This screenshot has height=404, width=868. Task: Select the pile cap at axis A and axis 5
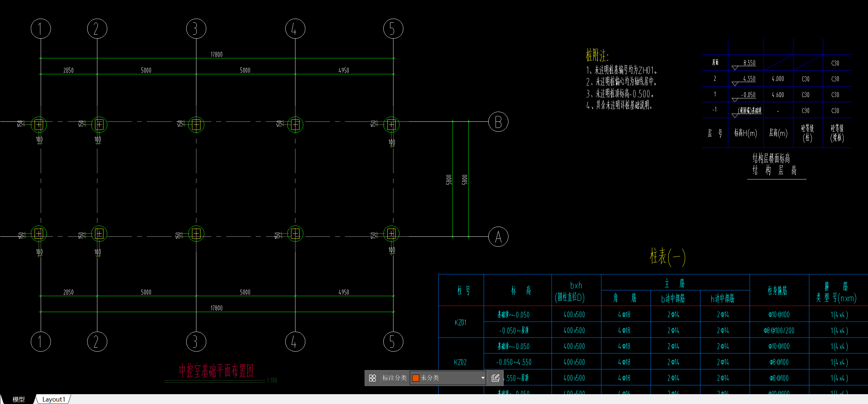pyautogui.click(x=391, y=234)
